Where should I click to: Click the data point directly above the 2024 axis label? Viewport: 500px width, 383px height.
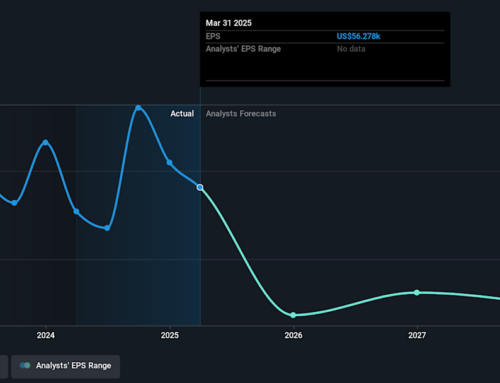(x=45, y=143)
